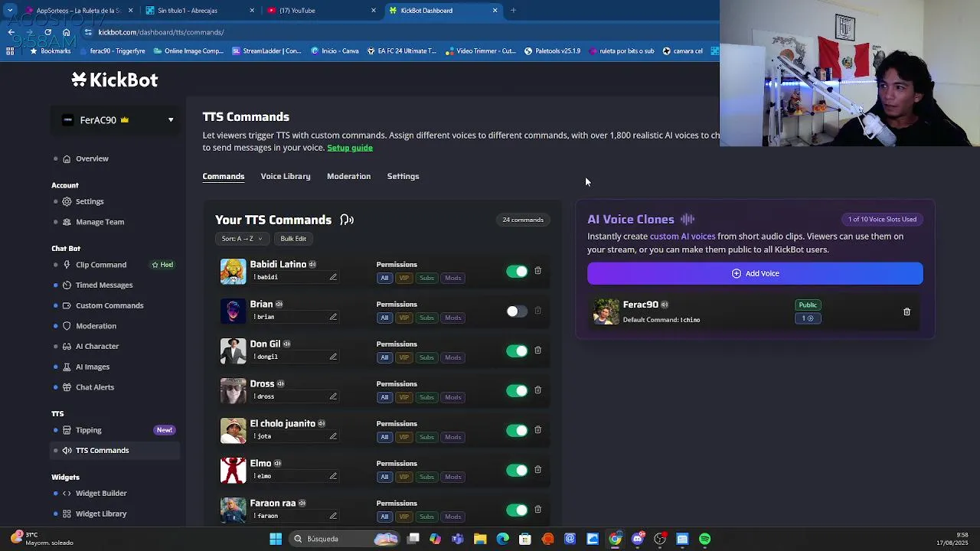This screenshot has height=551, width=980.
Task: Switch off the Elmo command toggle
Action: 517,471
